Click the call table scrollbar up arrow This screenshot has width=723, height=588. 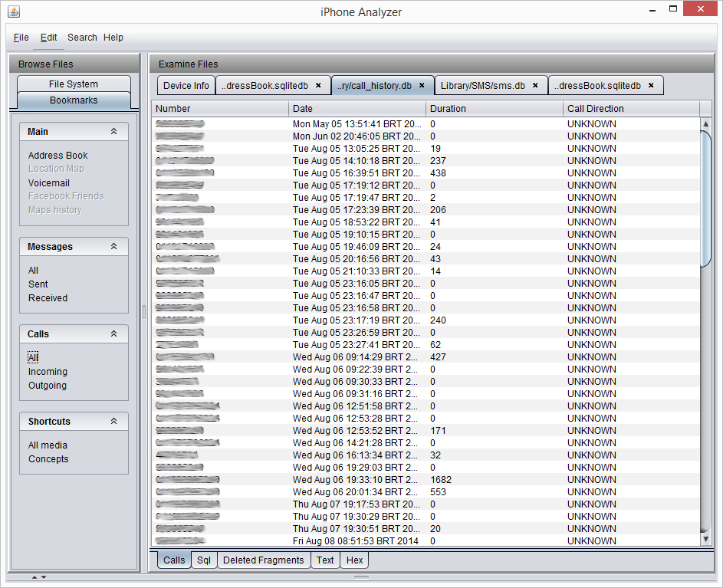(x=705, y=123)
